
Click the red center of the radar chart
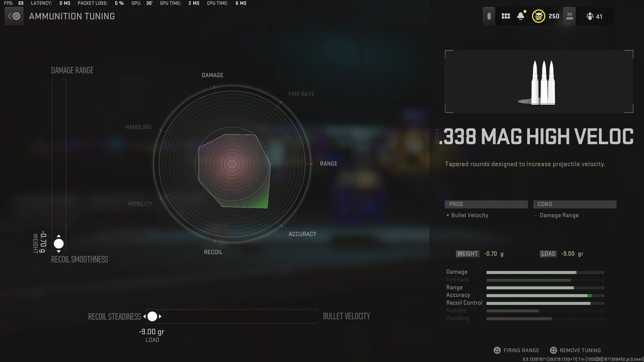pos(232,164)
